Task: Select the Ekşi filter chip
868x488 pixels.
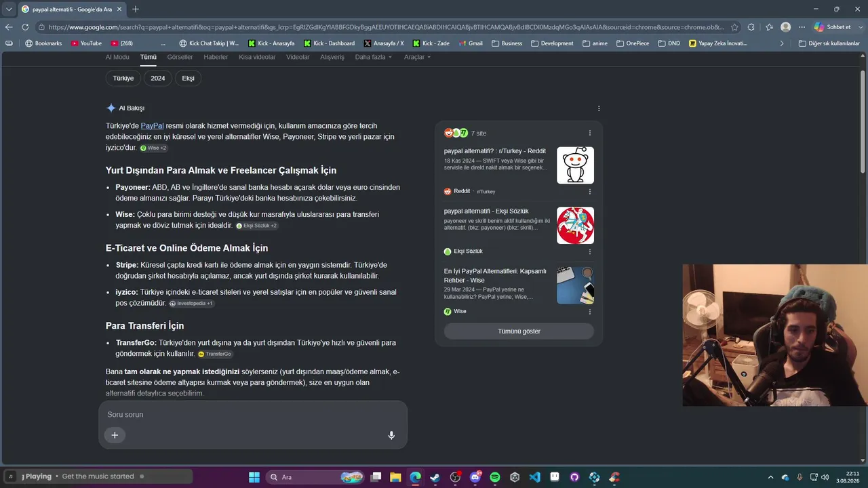Action: [189, 78]
